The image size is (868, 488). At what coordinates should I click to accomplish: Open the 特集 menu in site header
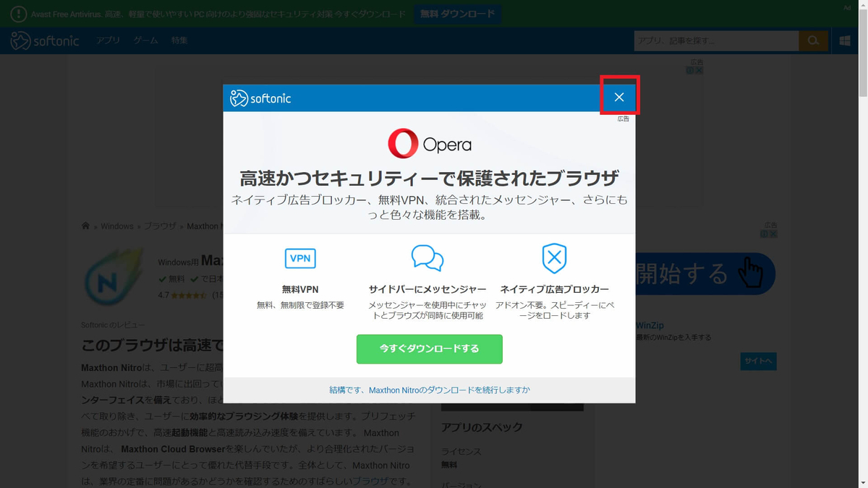click(179, 40)
